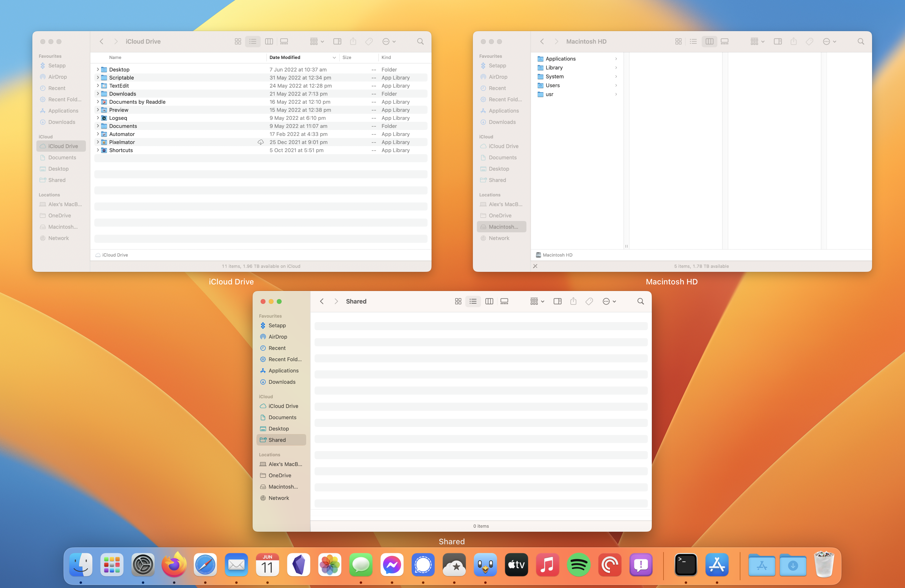Toggle preview pane in Shared window

point(558,301)
